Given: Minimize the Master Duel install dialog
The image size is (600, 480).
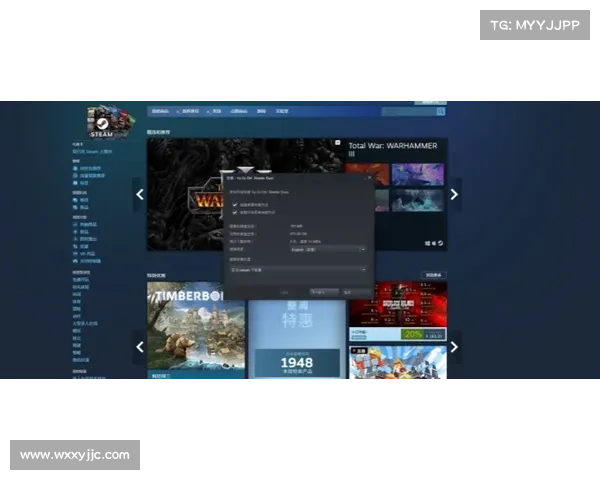Looking at the screenshot, I should pos(364,178).
